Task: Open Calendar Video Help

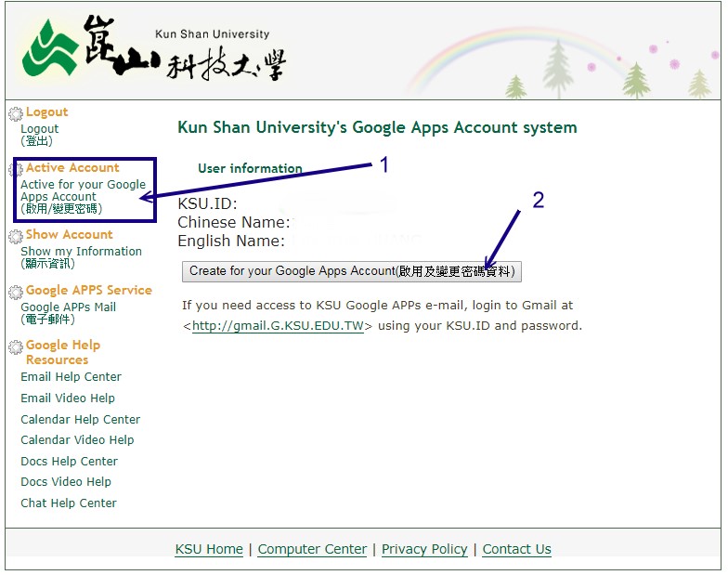Action: click(77, 440)
